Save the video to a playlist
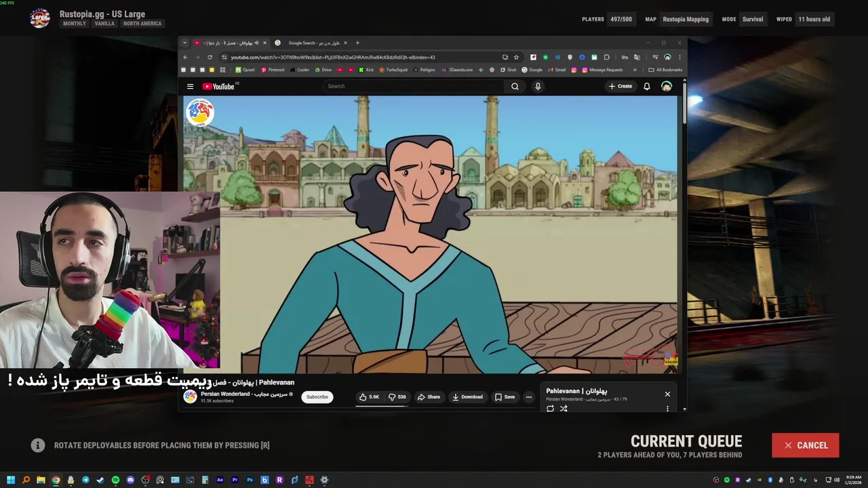Image resolution: width=868 pixels, height=488 pixels. click(x=505, y=397)
